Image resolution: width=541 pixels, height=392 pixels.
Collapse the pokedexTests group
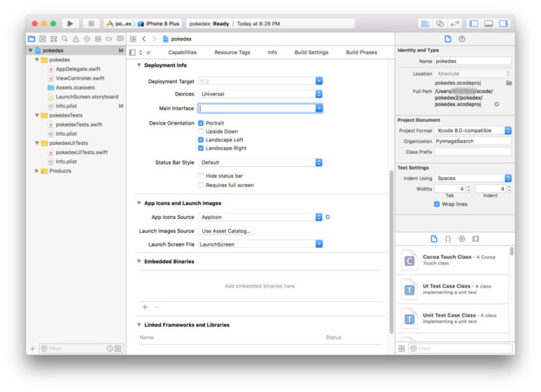tap(37, 115)
